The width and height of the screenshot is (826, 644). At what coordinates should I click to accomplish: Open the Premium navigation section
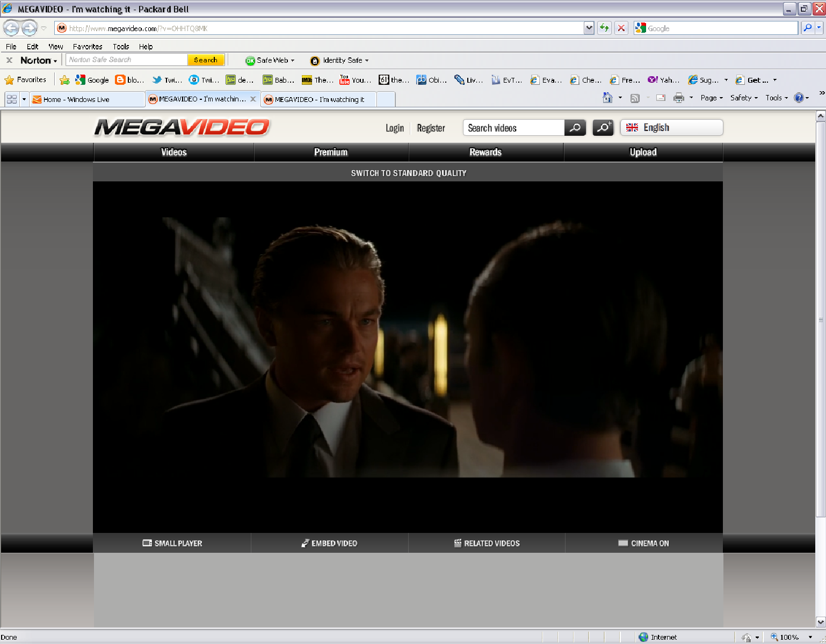(x=331, y=152)
